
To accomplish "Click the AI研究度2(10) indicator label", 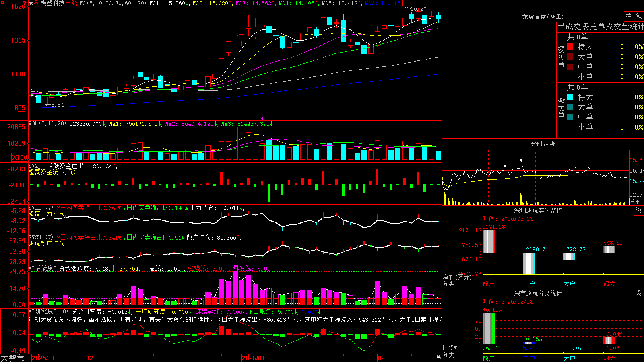I will tap(49, 311).
